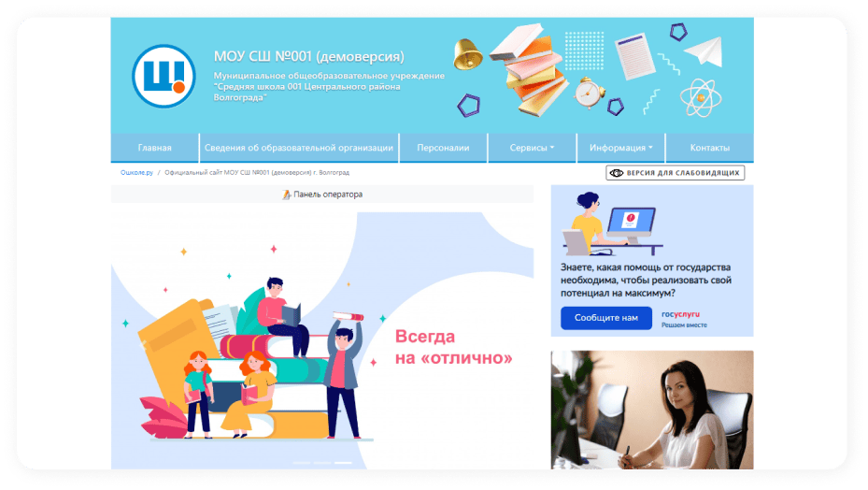Open the photo of woman at desk
The image size is (868, 490).
pos(651,409)
